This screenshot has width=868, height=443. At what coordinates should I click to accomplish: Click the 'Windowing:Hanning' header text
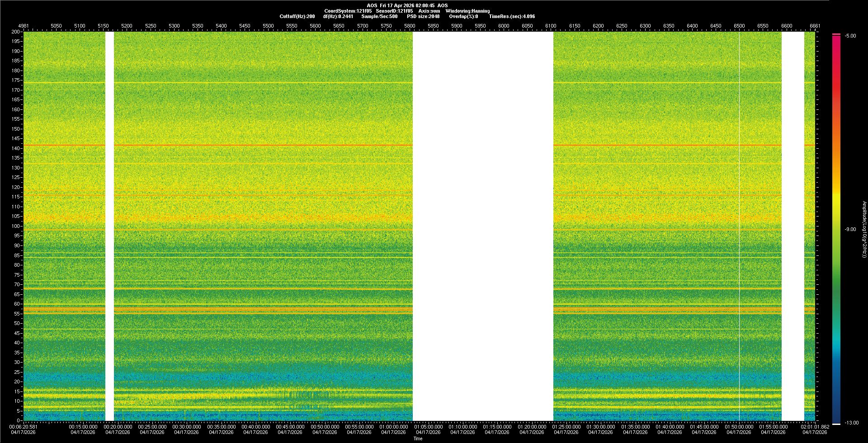(467, 11)
